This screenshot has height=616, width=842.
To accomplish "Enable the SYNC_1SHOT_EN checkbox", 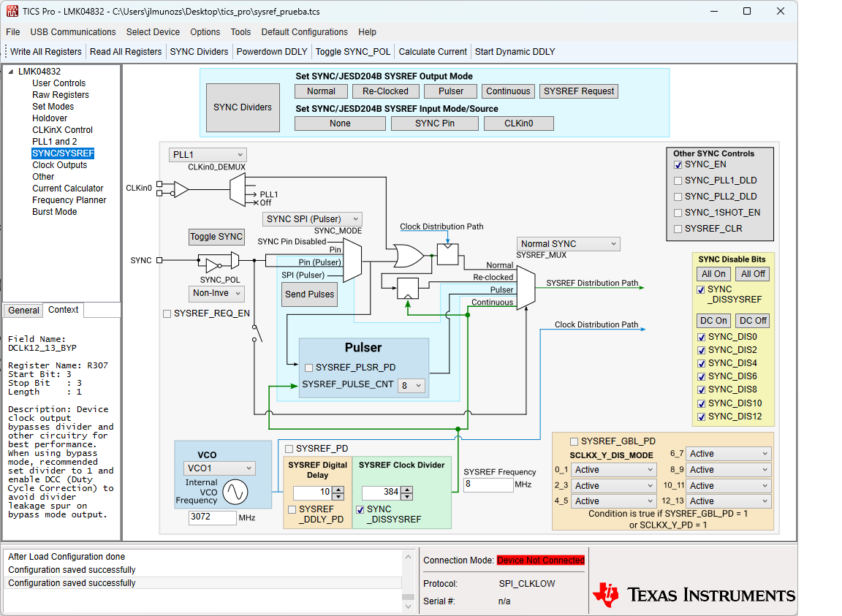I will tap(678, 213).
